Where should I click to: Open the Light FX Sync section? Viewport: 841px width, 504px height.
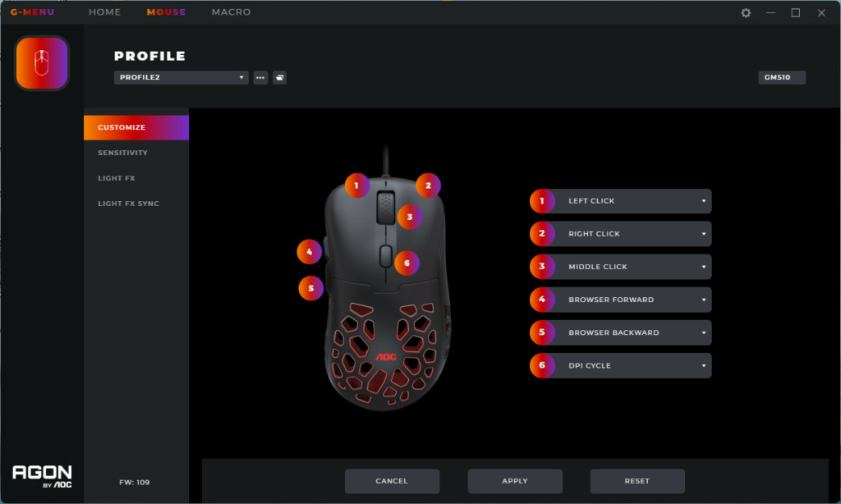point(129,204)
